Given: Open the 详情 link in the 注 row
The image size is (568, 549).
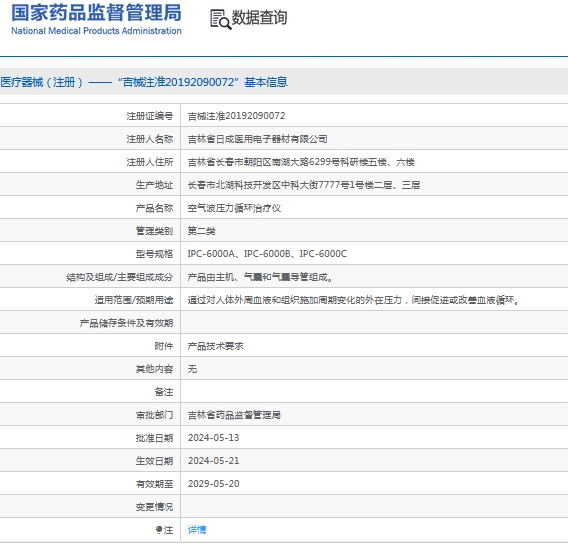Looking at the screenshot, I should [197, 530].
